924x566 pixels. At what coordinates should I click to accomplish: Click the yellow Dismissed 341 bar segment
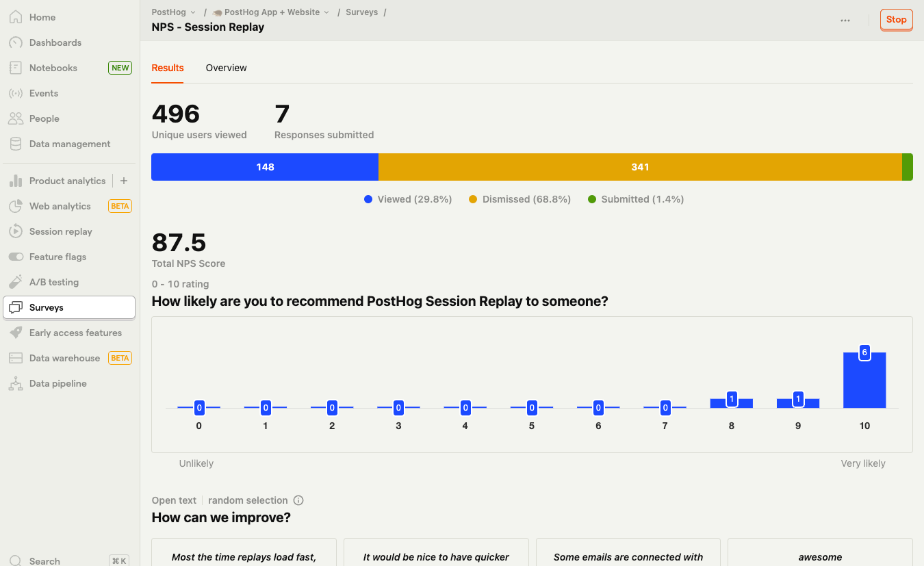[x=640, y=167]
